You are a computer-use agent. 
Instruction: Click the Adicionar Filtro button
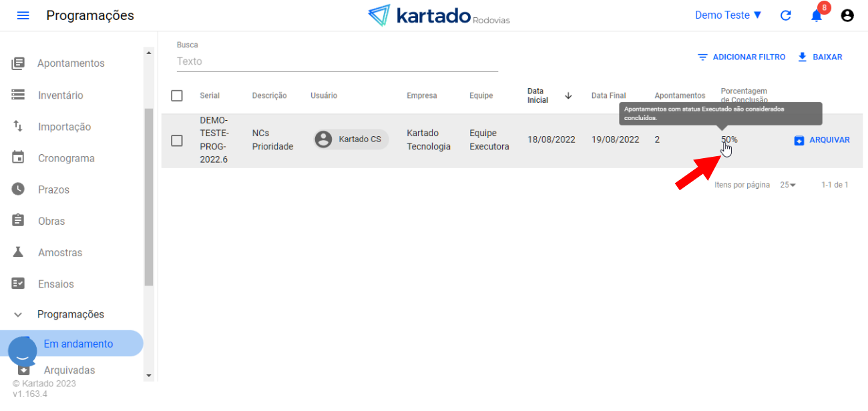[741, 57]
